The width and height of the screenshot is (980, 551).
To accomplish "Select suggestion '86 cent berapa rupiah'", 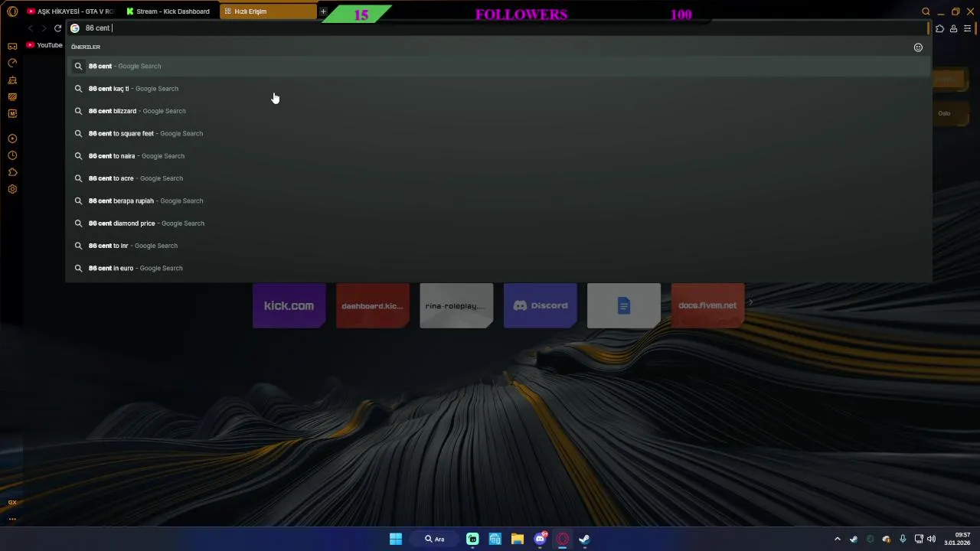I will tap(498, 201).
